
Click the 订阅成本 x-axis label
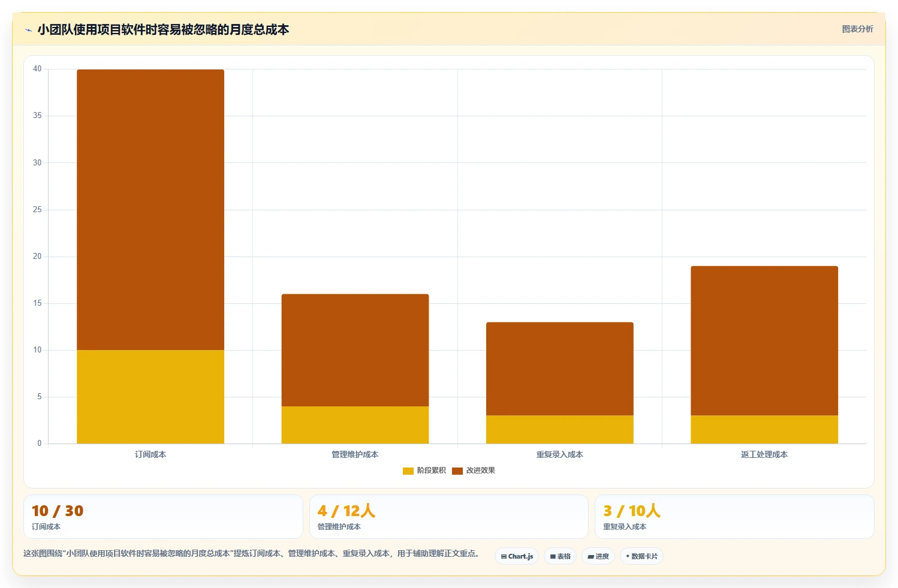pyautogui.click(x=150, y=454)
